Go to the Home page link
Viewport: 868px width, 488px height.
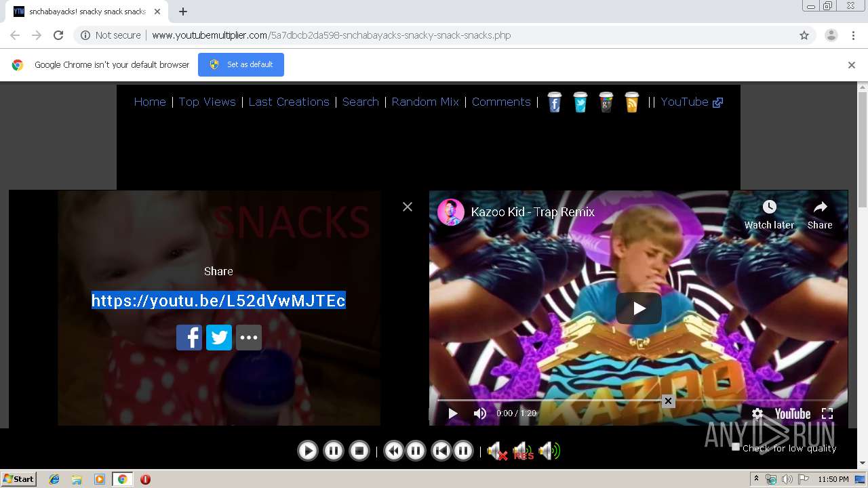pyautogui.click(x=150, y=102)
